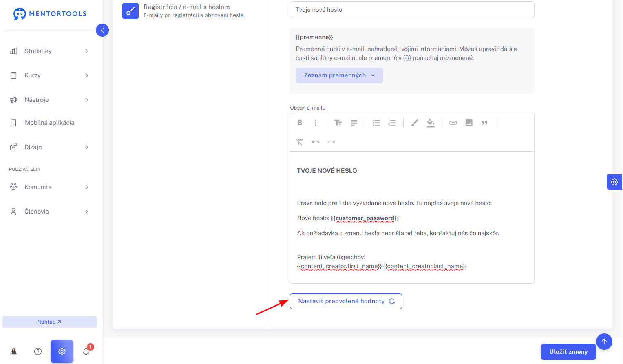Insert an image into the email content
Screen dimensions: 623x364
pos(469,123)
